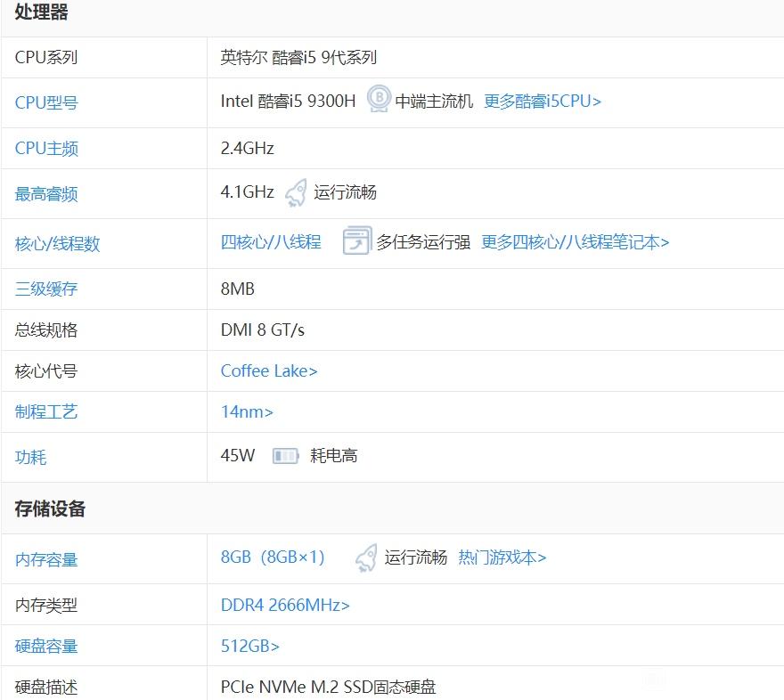Click the 存储设备 section heading
Screen dimensions: 784x700
tap(50, 509)
